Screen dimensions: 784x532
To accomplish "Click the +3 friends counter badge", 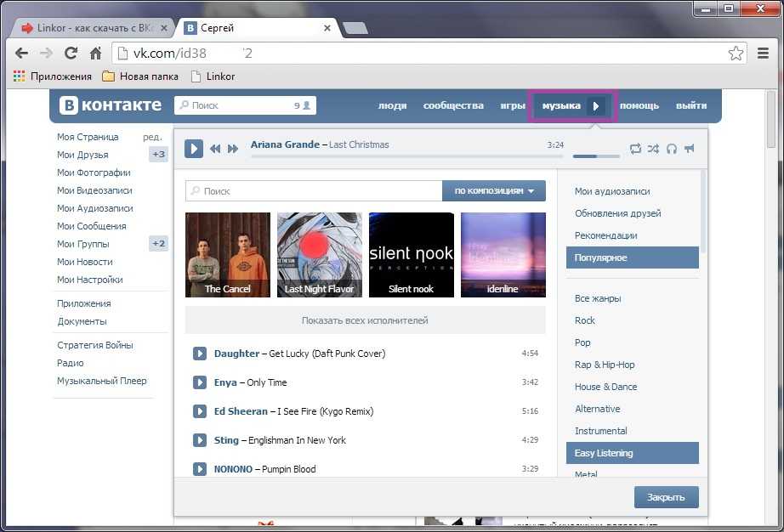I will point(159,155).
